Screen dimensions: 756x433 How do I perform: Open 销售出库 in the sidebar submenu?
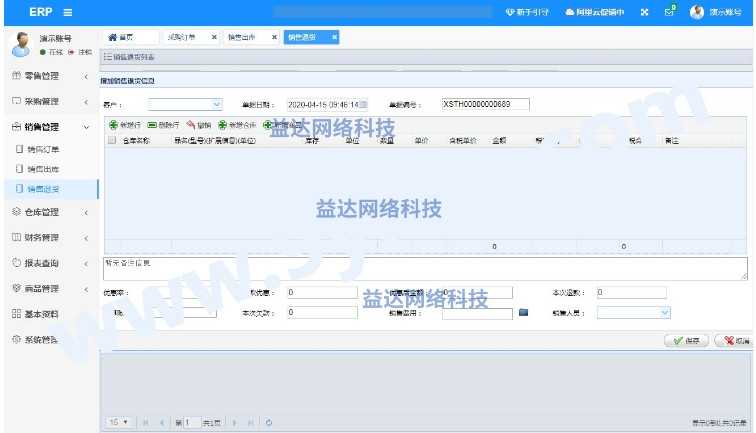point(43,169)
